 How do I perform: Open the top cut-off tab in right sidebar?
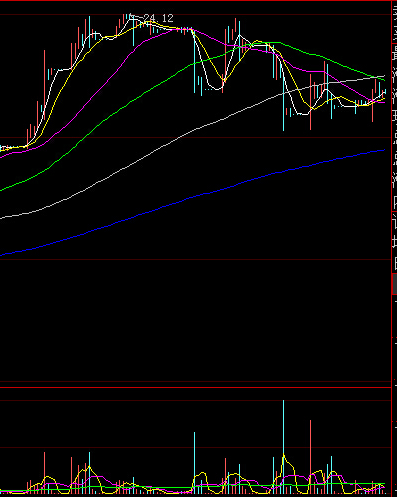394,22
